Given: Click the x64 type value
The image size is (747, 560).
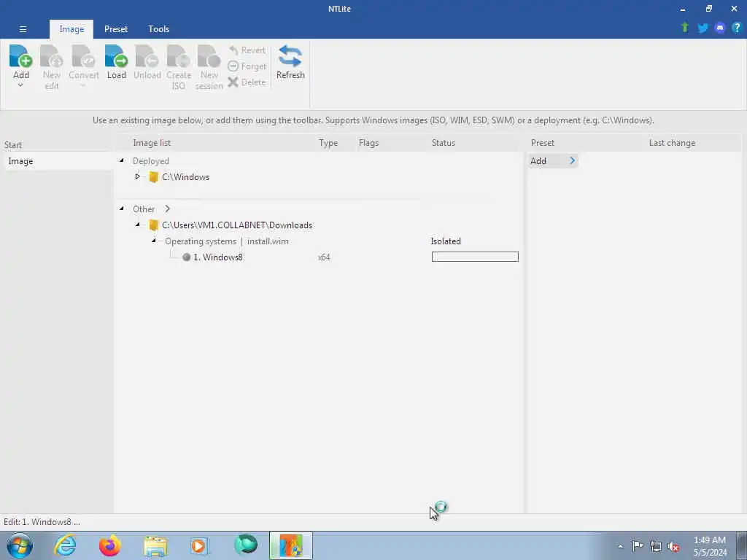Looking at the screenshot, I should coord(324,257).
